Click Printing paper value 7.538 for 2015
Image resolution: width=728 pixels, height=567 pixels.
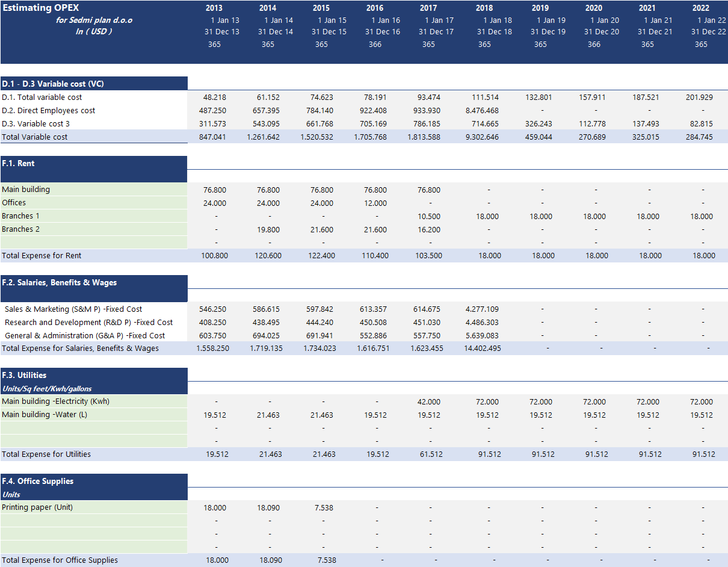pos(324,508)
